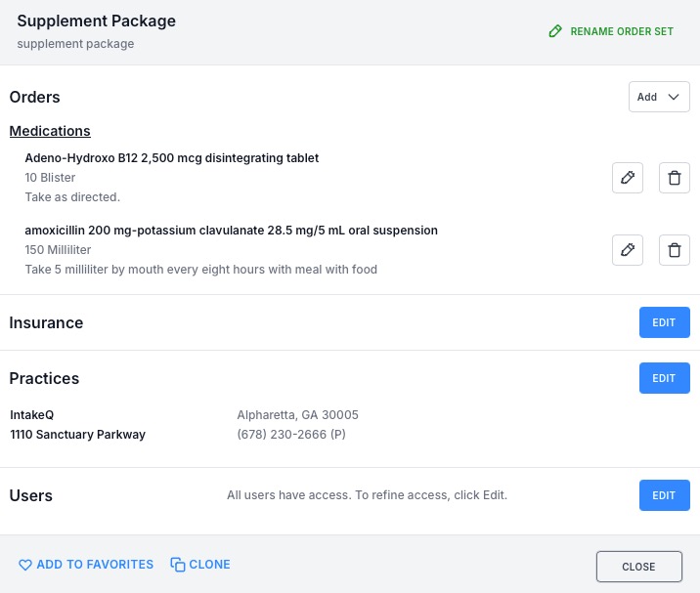
Task: Clone this order set
Action: coord(200,565)
